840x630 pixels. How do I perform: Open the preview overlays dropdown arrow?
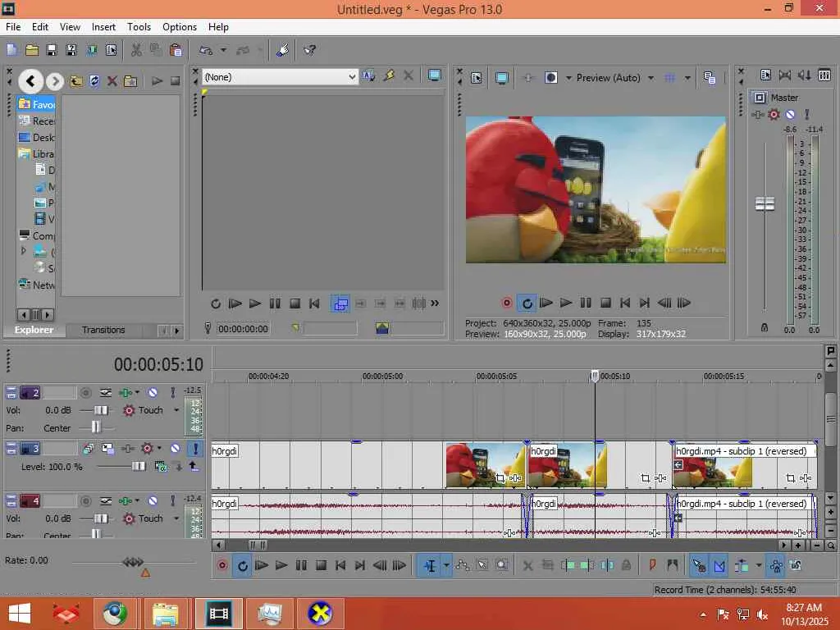click(687, 78)
